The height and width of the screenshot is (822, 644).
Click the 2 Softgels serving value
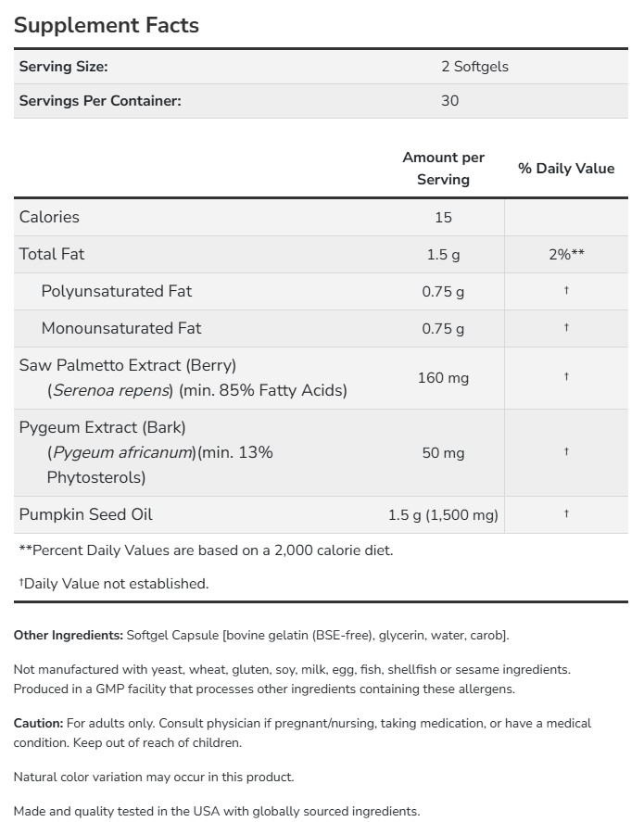(474, 67)
